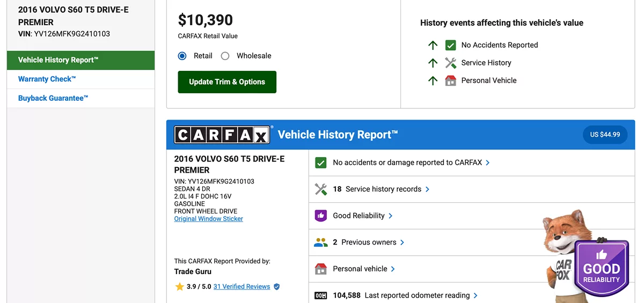This screenshot has height=303, width=644.
Task: Click the US $44.99 price pill
Action: pyautogui.click(x=605, y=135)
